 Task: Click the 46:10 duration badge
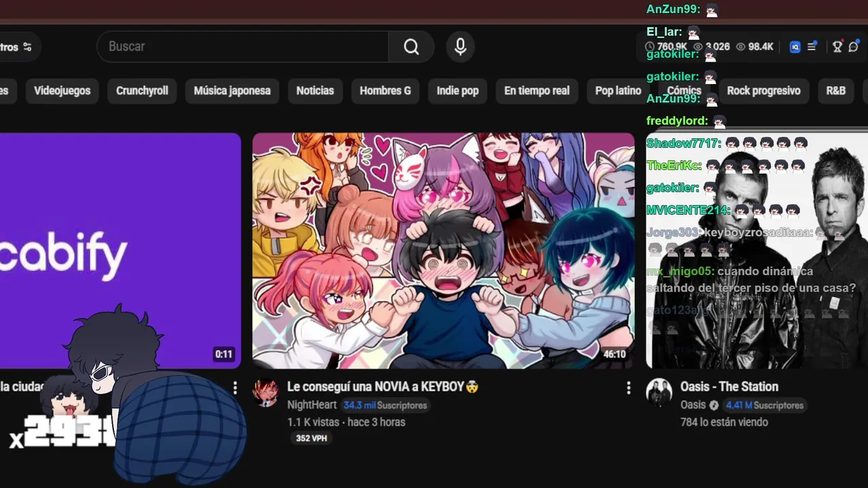pos(614,354)
